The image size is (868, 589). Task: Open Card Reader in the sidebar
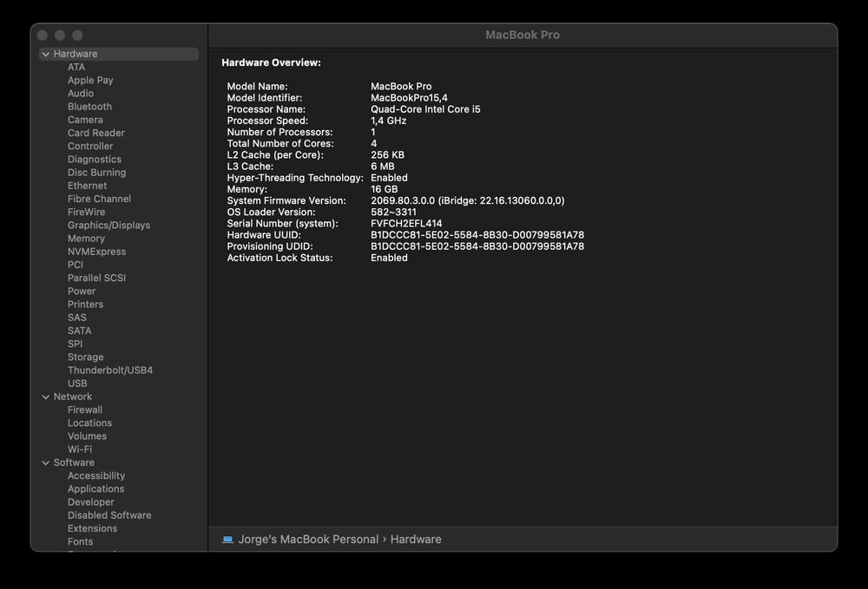(x=96, y=134)
